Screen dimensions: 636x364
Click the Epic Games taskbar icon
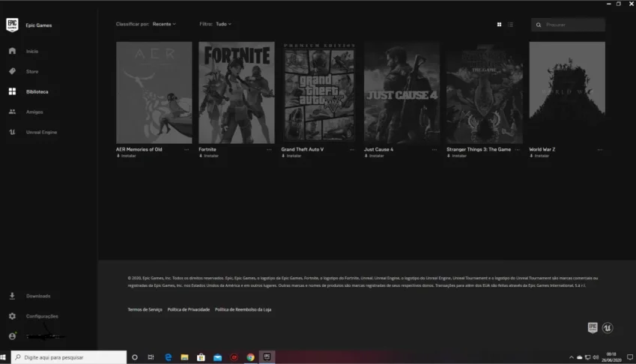point(267,357)
